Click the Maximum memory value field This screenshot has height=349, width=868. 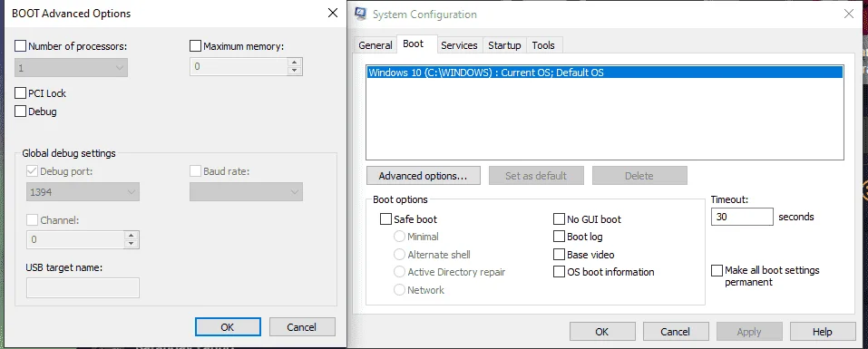pos(239,67)
